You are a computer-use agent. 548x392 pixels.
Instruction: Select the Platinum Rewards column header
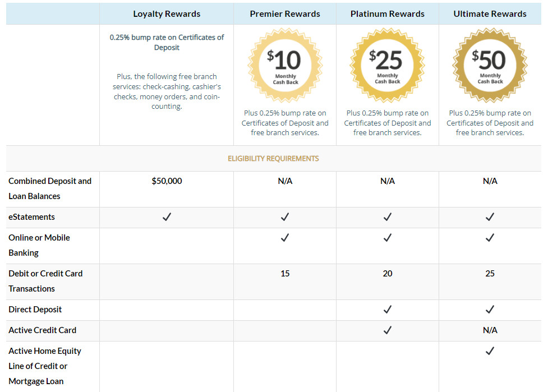(x=388, y=14)
